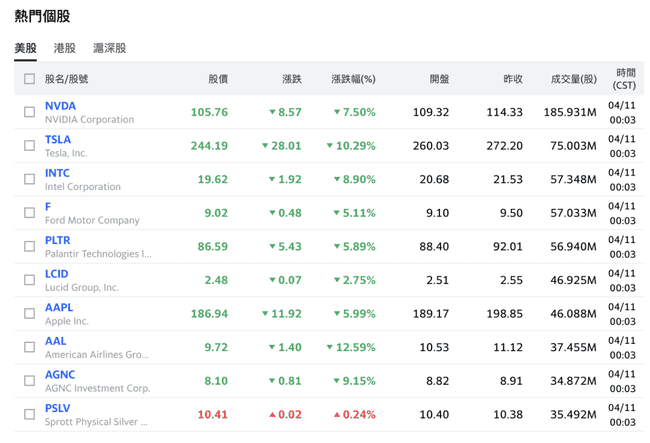
Task: Switch to the 港股 tab
Action: pyautogui.click(x=64, y=48)
